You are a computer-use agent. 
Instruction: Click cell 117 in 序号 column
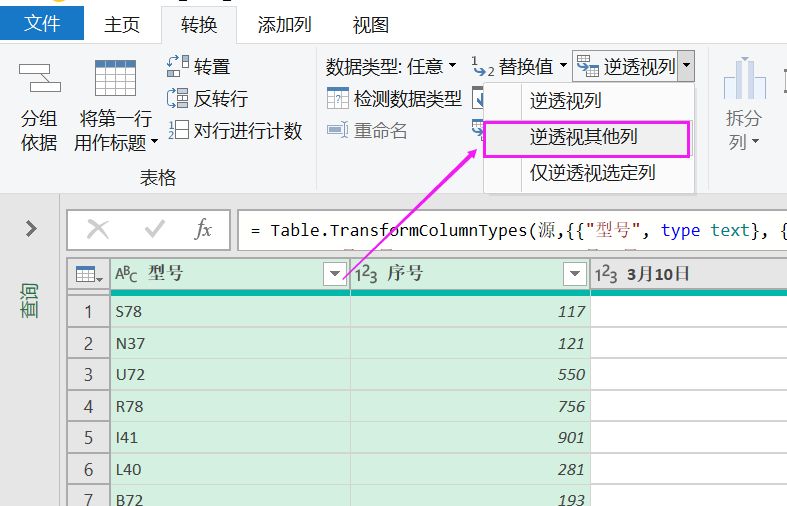[x=470, y=312]
